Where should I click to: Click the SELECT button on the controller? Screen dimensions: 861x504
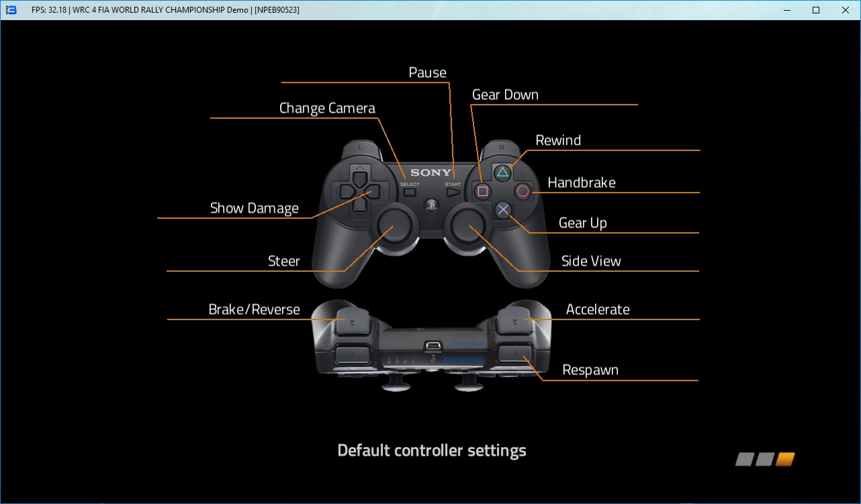pos(410,192)
